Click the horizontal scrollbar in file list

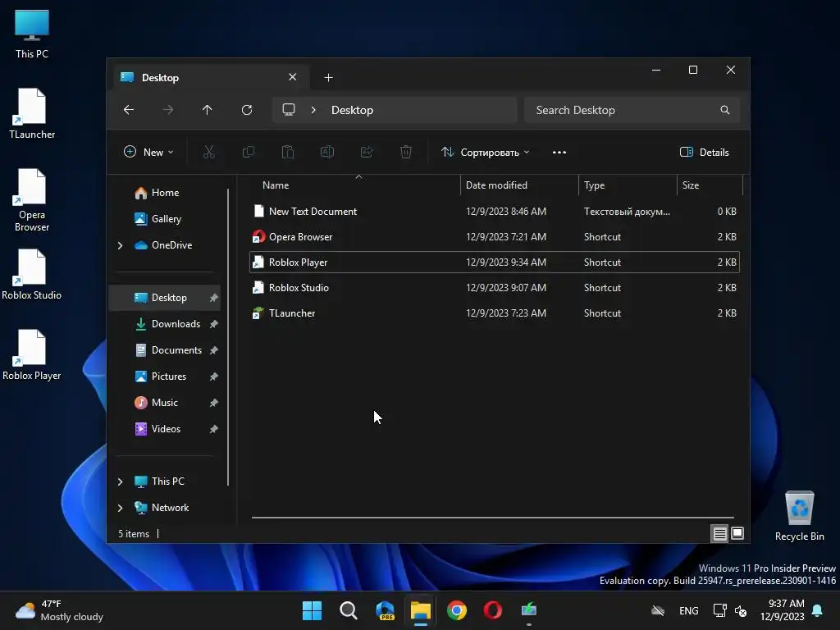[493, 518]
